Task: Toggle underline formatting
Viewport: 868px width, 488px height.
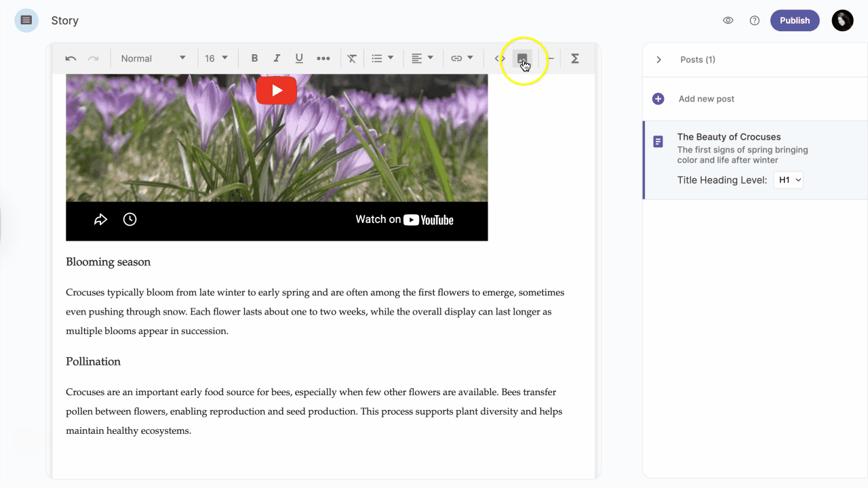Action: point(299,58)
